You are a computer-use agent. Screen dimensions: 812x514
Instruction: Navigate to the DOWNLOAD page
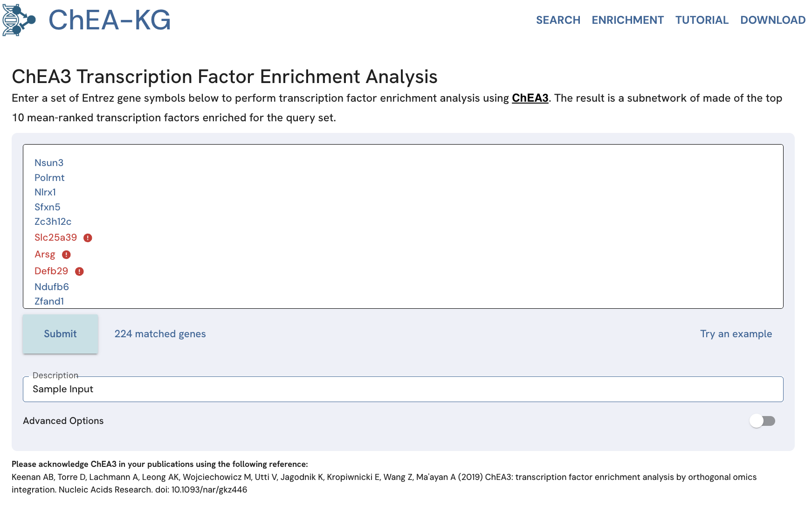[x=773, y=20]
